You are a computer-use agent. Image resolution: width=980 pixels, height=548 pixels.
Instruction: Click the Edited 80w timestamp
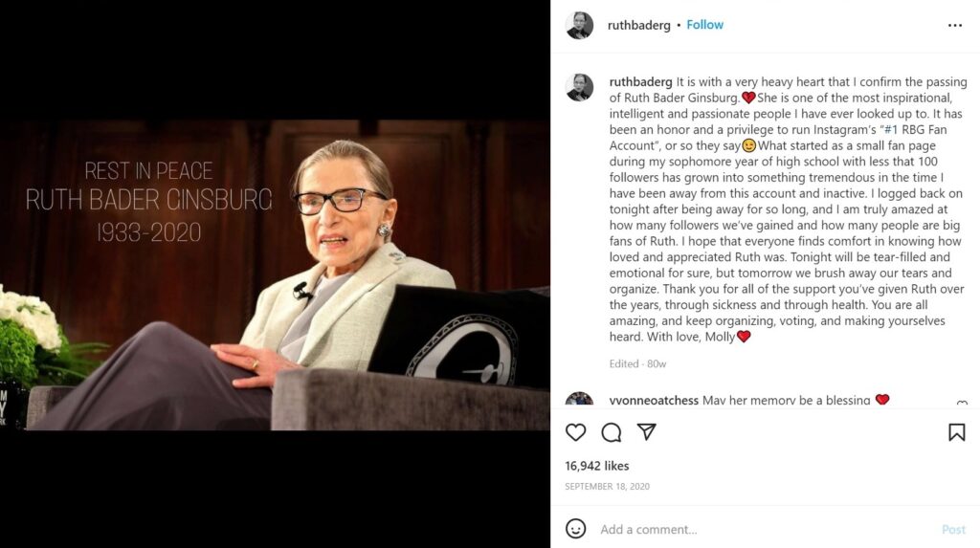click(x=637, y=363)
